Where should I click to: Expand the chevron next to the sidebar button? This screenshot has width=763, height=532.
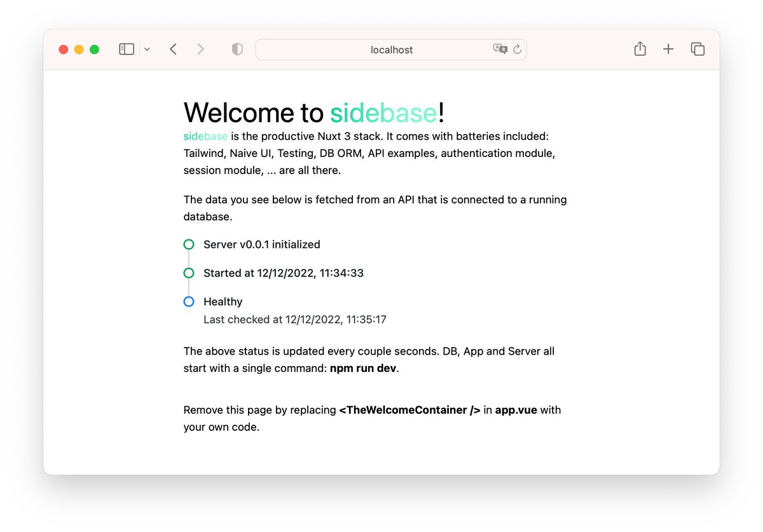(147, 49)
